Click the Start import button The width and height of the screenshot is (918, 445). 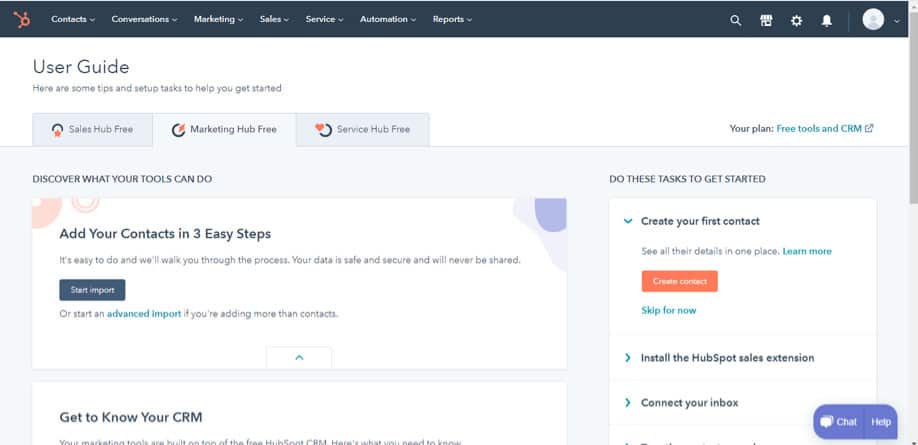(92, 290)
